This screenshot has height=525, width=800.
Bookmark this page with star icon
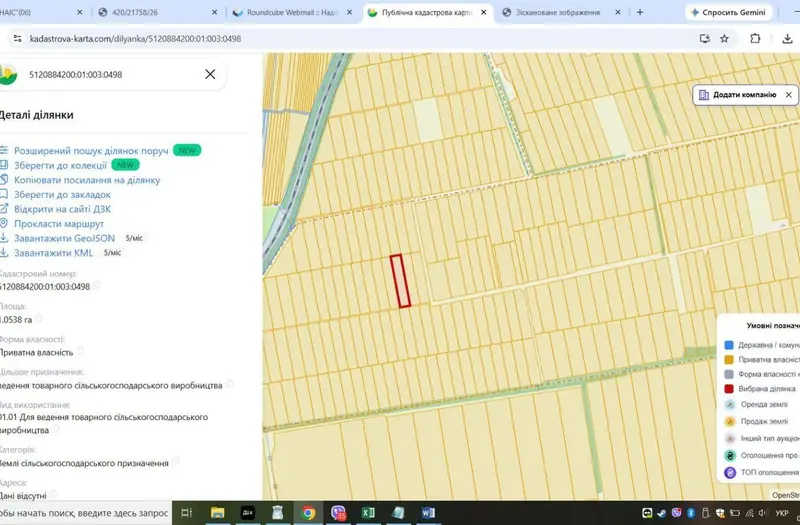coord(724,39)
